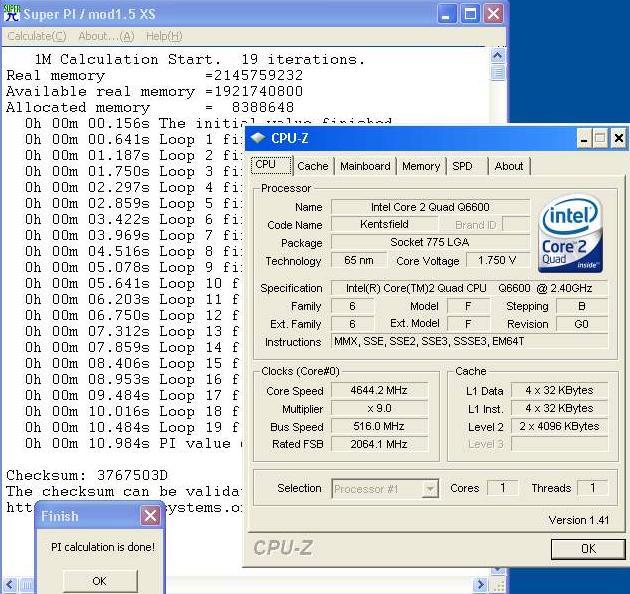Click the Rated FSB value '2064.1 MHz'

pyautogui.click(x=379, y=444)
